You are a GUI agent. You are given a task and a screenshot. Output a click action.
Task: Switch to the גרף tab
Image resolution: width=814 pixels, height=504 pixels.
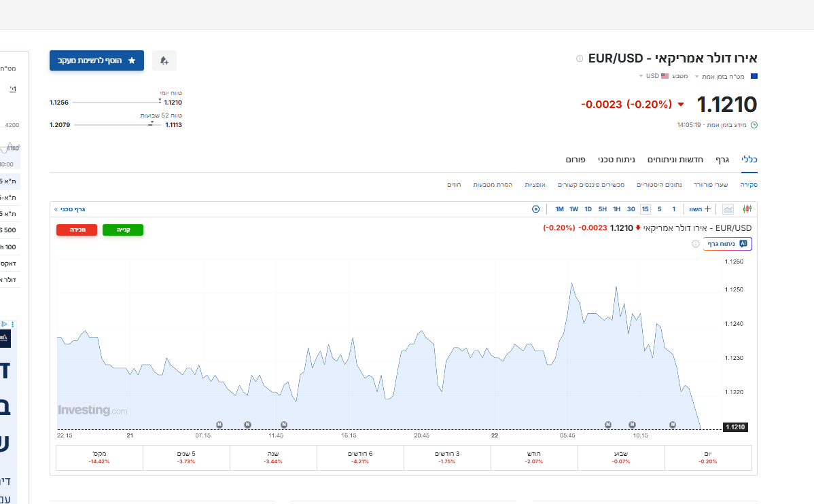coord(722,160)
